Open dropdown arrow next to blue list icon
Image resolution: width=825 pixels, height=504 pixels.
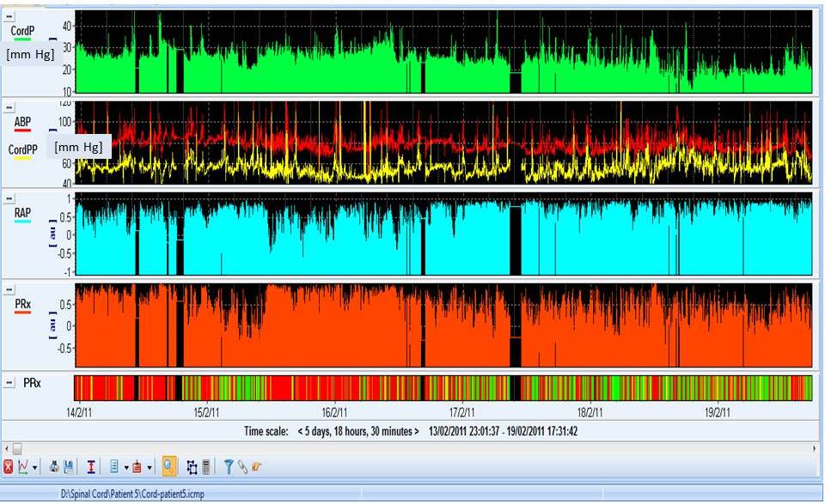point(125,468)
